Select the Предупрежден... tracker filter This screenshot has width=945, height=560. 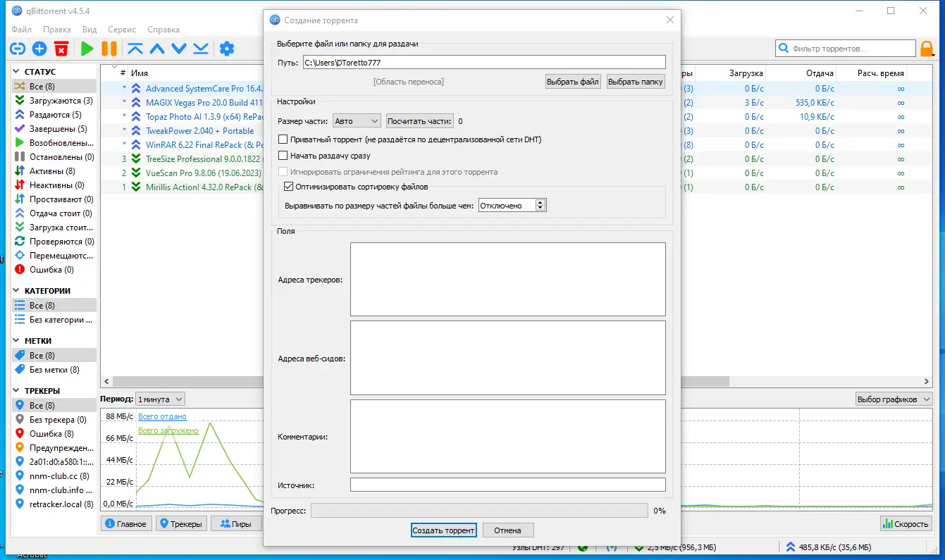(x=54, y=448)
